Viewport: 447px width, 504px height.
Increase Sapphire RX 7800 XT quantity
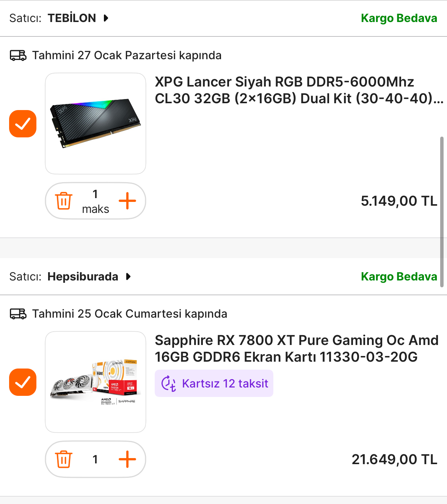pos(127,459)
